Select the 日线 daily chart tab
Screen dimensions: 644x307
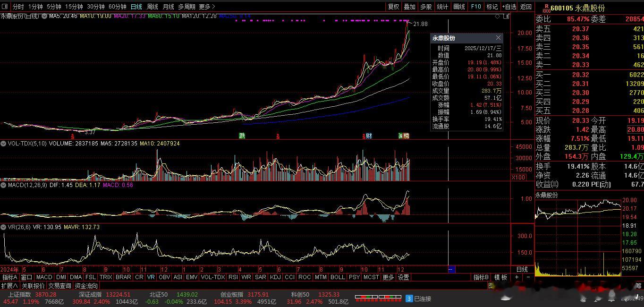136,7
